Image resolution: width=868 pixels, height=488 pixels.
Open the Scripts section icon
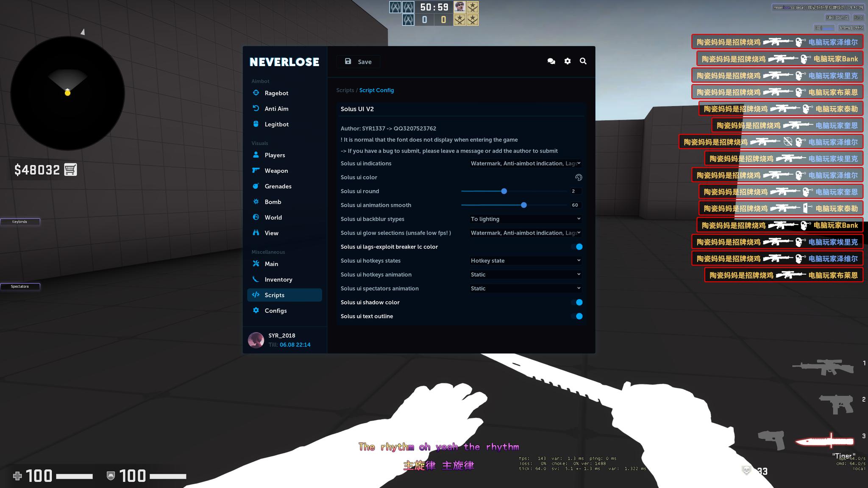pos(256,294)
